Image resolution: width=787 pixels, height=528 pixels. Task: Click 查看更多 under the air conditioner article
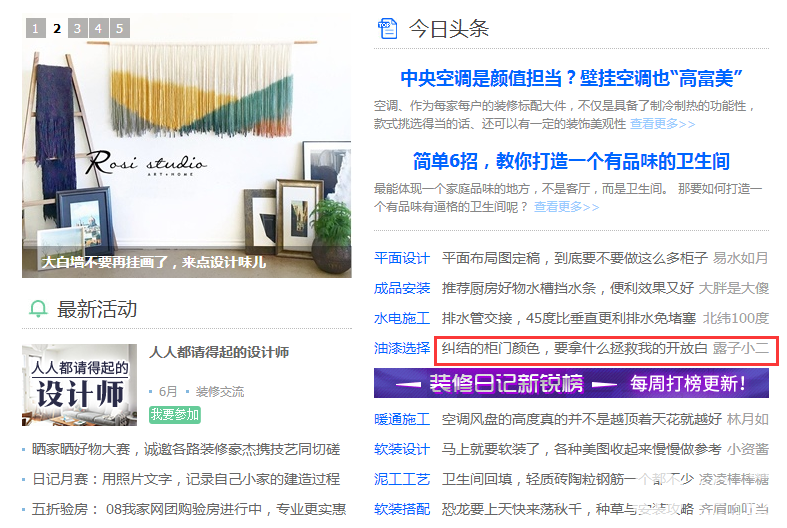pos(663,123)
